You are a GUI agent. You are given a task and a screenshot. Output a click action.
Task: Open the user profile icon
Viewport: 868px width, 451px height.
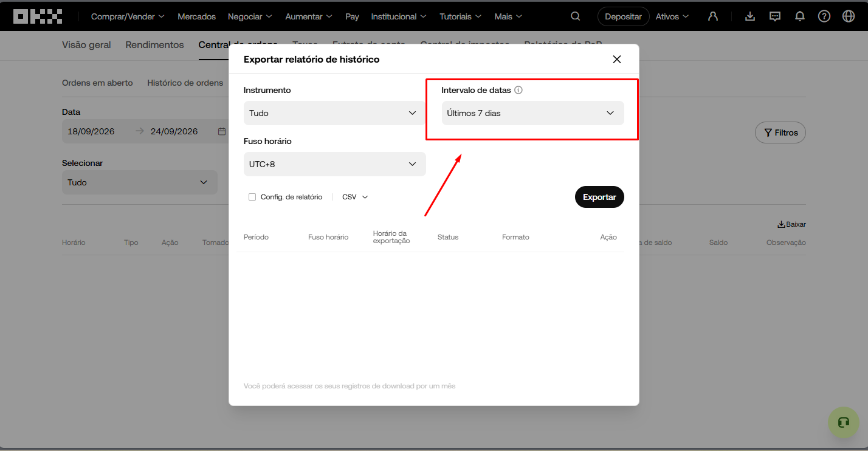coord(713,16)
